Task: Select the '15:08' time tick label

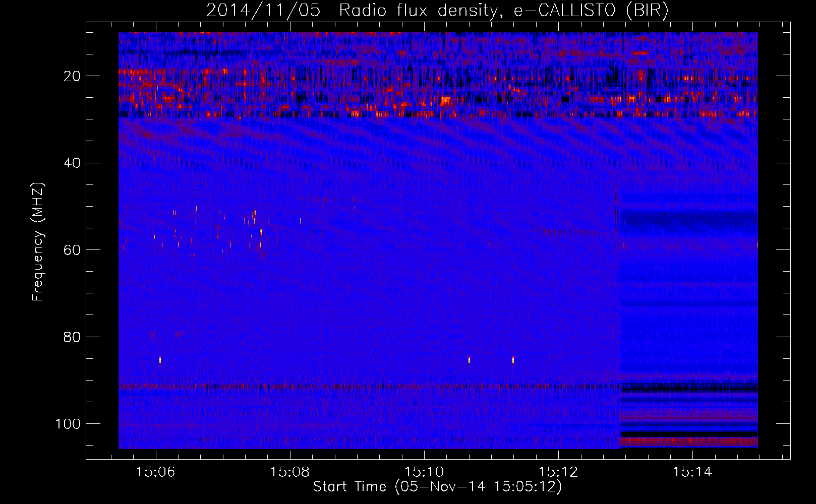Action: coord(289,472)
